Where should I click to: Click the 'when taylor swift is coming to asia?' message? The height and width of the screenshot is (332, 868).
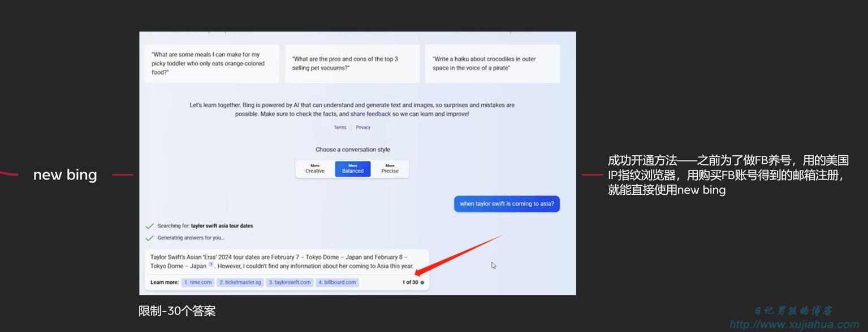(x=507, y=204)
